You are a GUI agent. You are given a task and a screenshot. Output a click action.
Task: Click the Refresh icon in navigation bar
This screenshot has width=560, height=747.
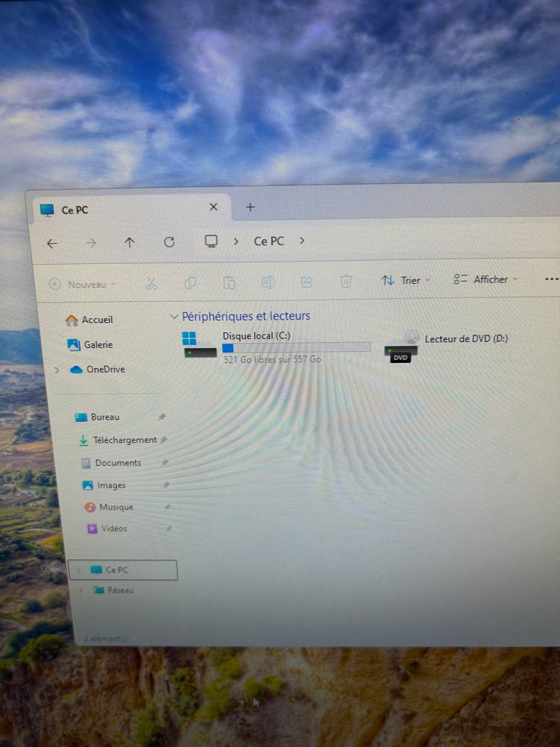(x=169, y=242)
